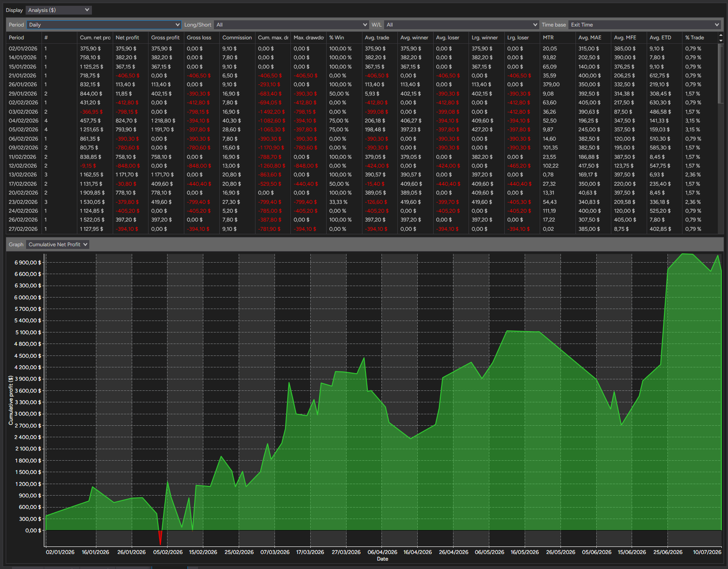Select the 21/01/2026 period row
This screenshot has width=728, height=569.
[x=362, y=76]
